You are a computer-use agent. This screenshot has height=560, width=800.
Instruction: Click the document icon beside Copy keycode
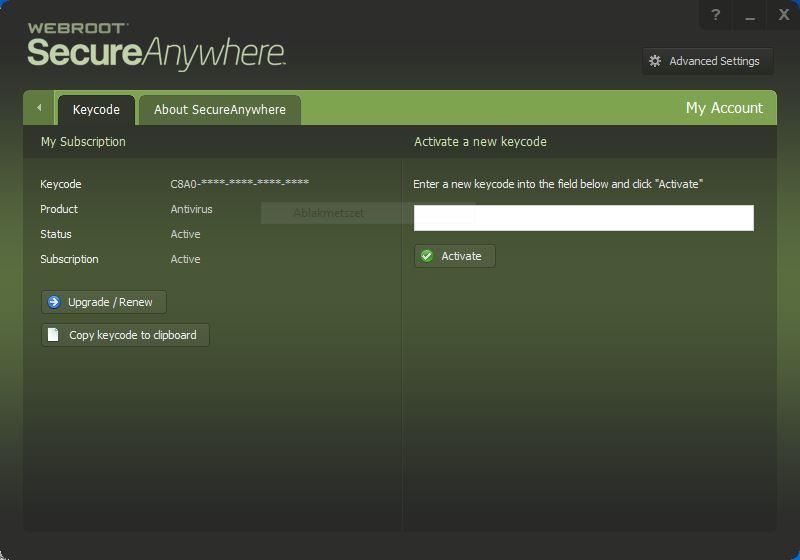[x=53, y=335]
